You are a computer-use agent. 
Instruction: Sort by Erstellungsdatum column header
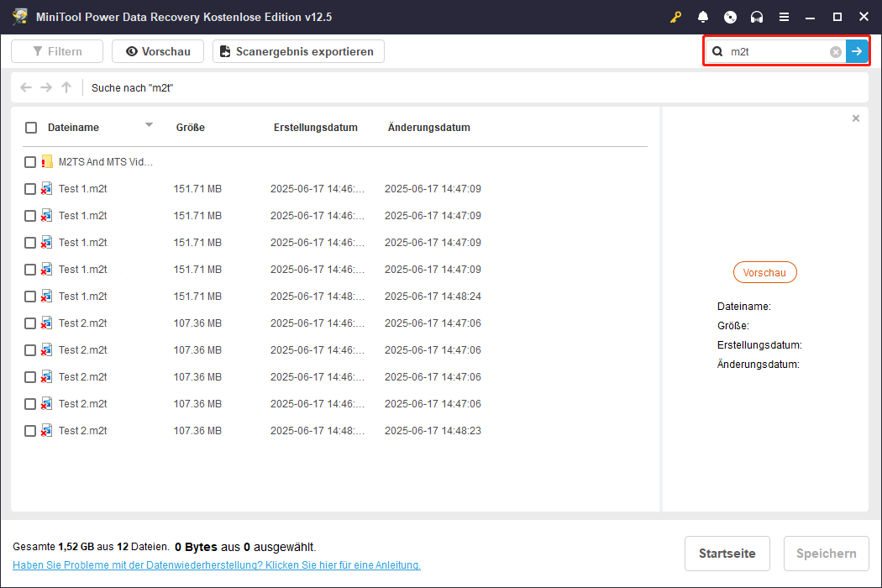pyautogui.click(x=316, y=128)
